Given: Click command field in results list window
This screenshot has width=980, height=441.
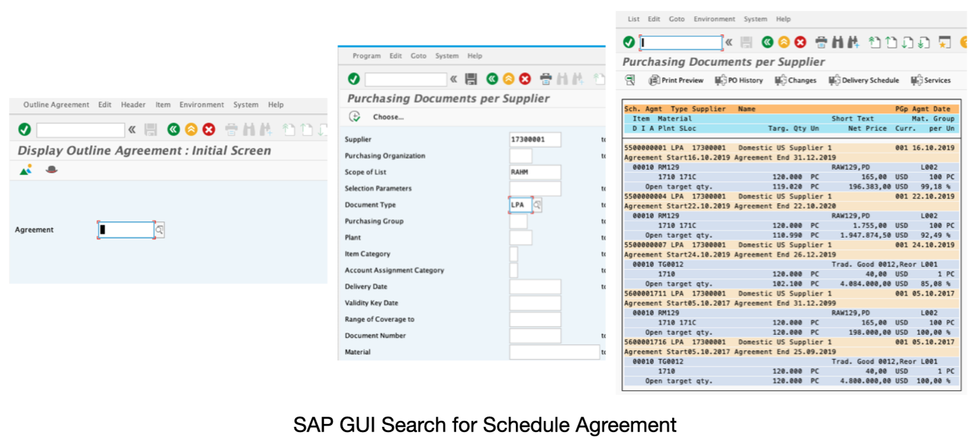Looking at the screenshot, I should pos(681,42).
